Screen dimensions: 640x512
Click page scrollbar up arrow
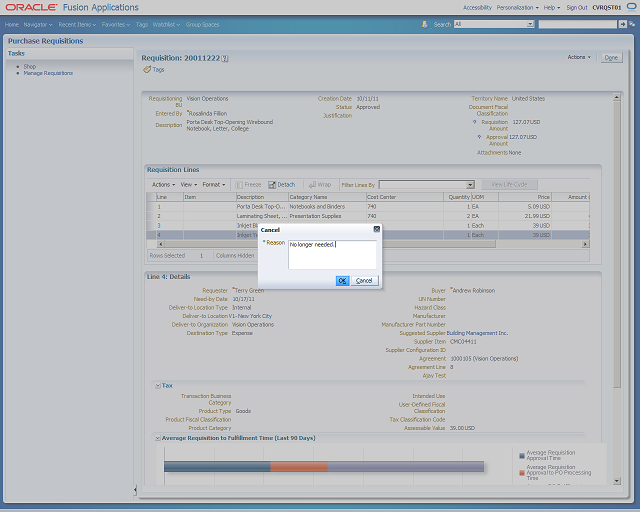click(617, 97)
